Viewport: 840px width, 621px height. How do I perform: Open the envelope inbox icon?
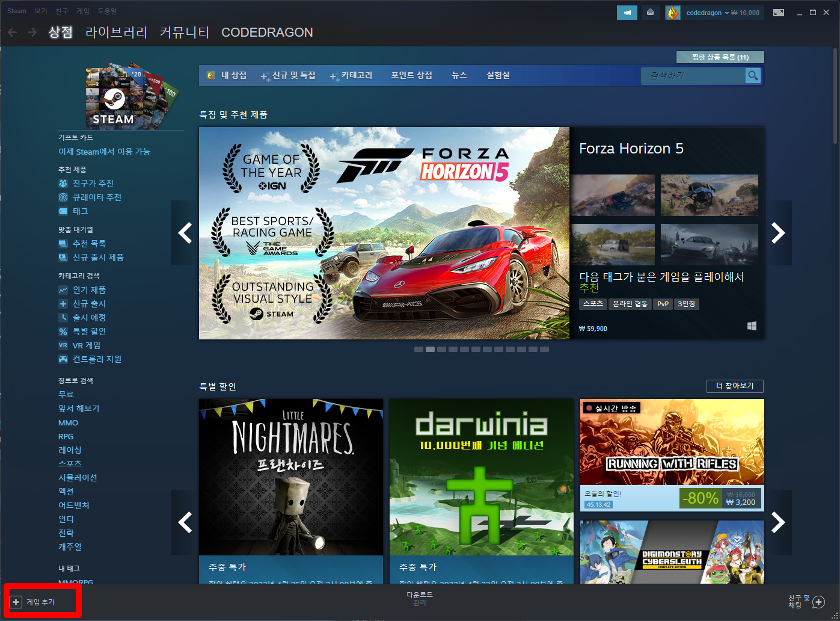coord(650,13)
